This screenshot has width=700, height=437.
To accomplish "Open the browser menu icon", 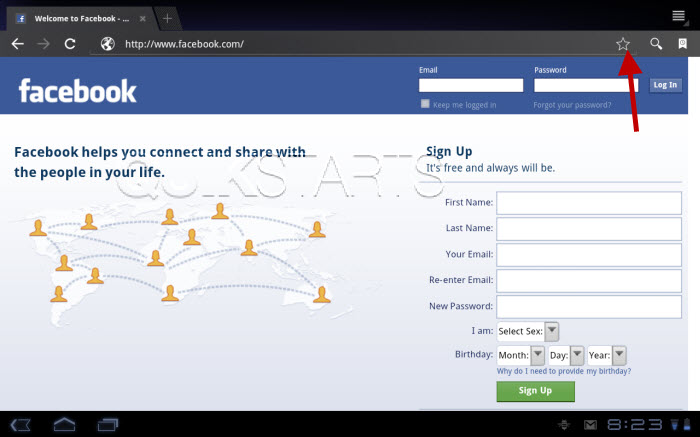I will pyautogui.click(x=679, y=16).
